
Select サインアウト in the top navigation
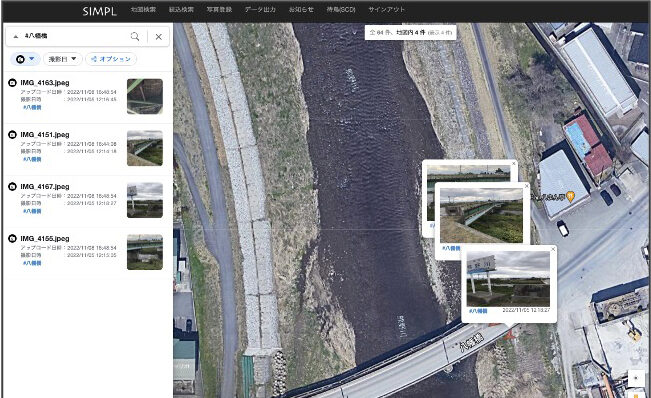tap(387, 10)
